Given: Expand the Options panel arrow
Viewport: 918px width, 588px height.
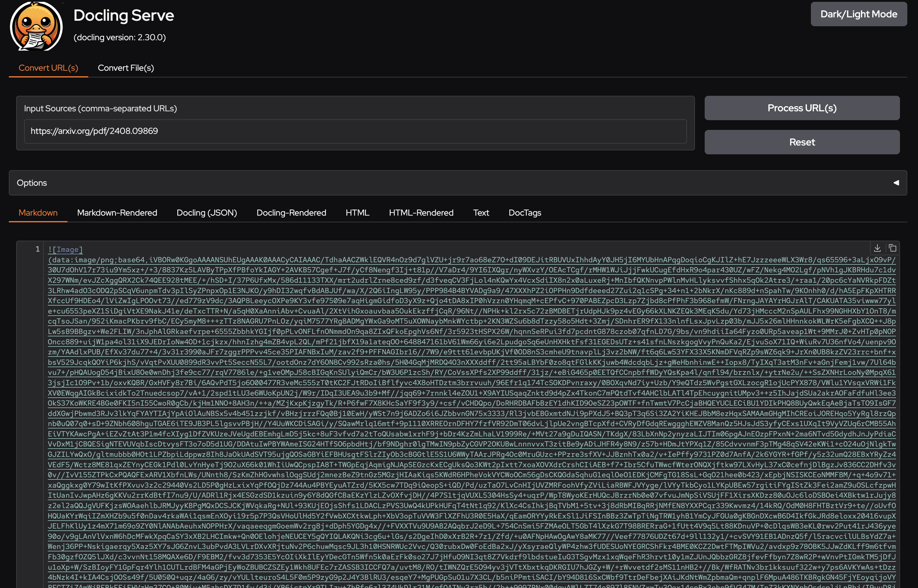Looking at the screenshot, I should tap(896, 183).
